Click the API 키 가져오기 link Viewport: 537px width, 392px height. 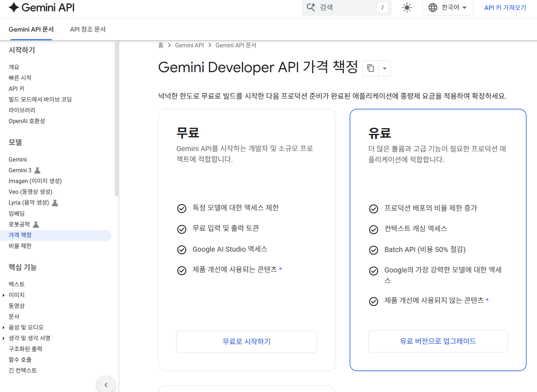[x=505, y=8]
